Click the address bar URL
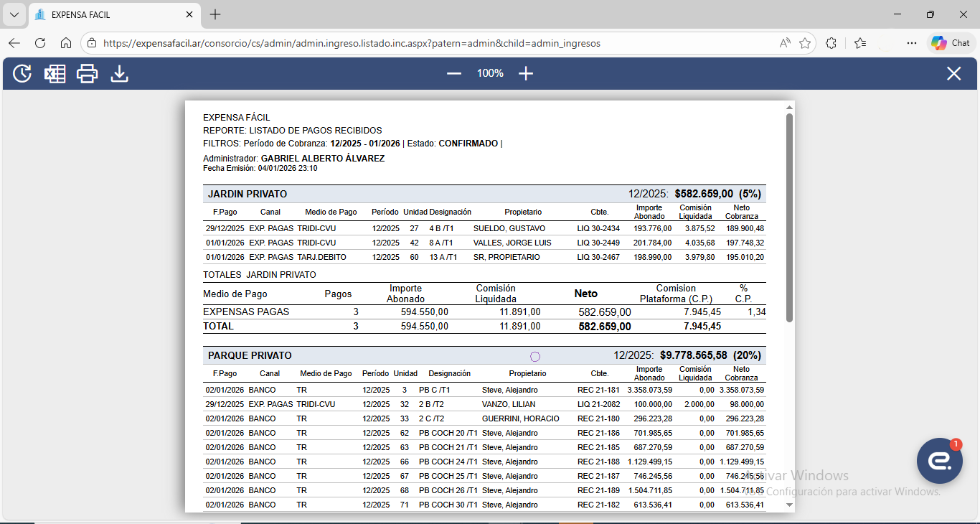This screenshot has height=524, width=980. [352, 43]
